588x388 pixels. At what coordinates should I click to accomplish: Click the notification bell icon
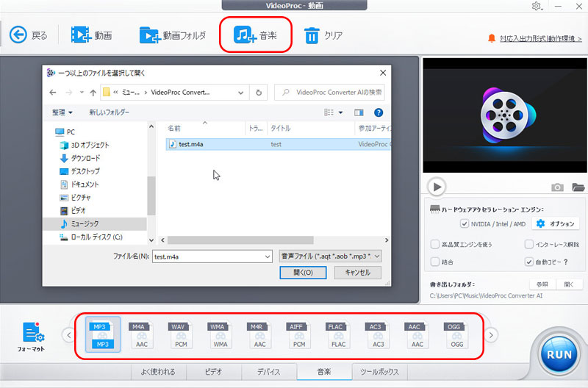tap(492, 38)
